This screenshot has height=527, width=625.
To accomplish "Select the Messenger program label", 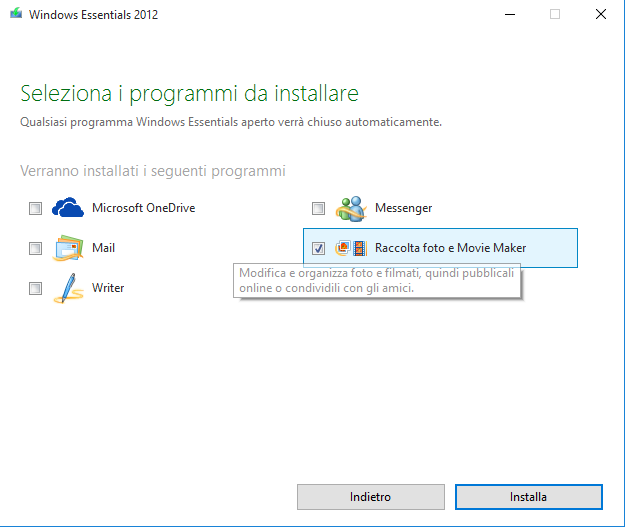I will pos(403,208).
